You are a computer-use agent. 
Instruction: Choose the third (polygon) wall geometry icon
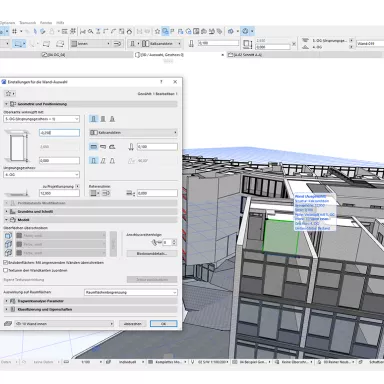click(112, 147)
